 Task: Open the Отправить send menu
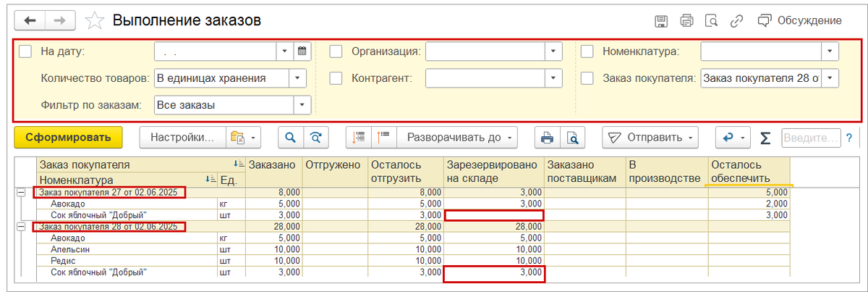[x=650, y=137]
